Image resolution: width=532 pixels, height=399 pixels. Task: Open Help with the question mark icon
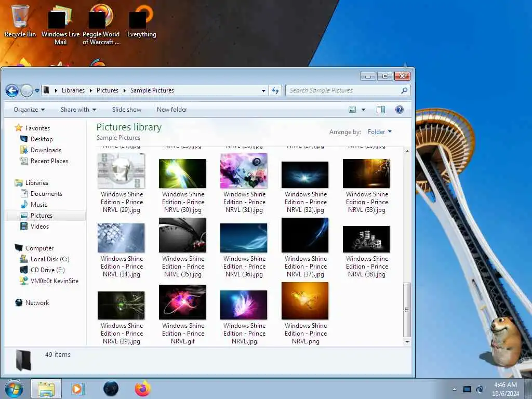click(400, 110)
